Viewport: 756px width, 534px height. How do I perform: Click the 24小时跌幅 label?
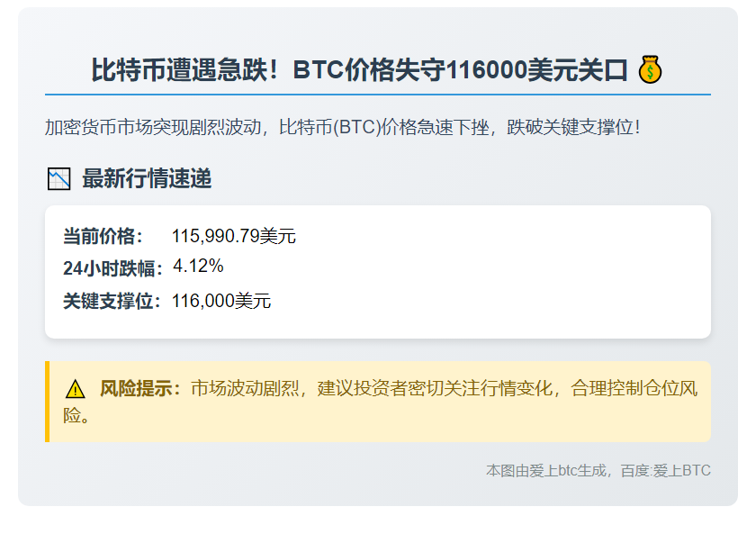(x=112, y=268)
